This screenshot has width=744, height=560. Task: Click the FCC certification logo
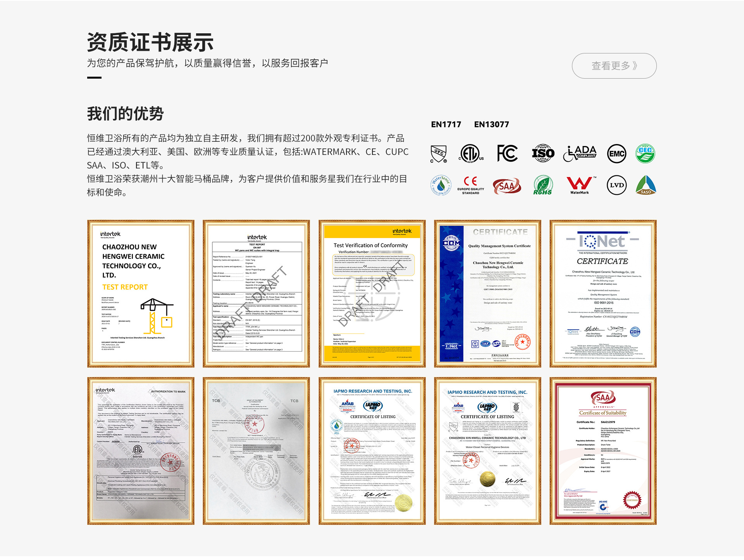coord(507,153)
